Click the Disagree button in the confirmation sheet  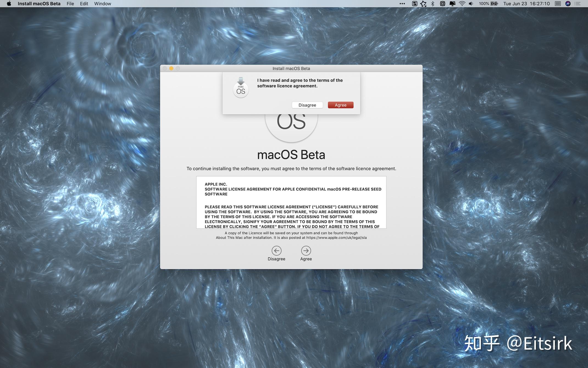tap(307, 105)
